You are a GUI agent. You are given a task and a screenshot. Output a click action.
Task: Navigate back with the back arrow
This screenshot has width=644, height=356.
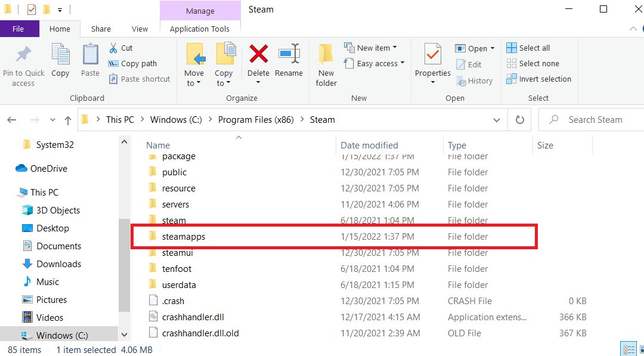click(x=11, y=119)
